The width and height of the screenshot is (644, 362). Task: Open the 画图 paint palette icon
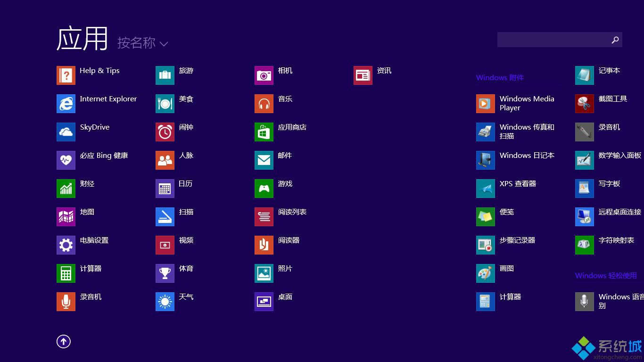tap(486, 273)
